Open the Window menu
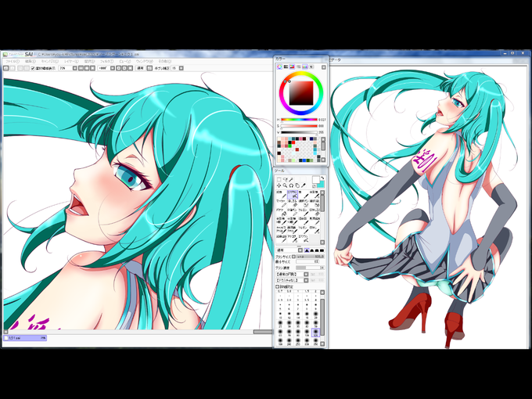Image resolution: width=532 pixels, height=399 pixels. click(x=144, y=61)
